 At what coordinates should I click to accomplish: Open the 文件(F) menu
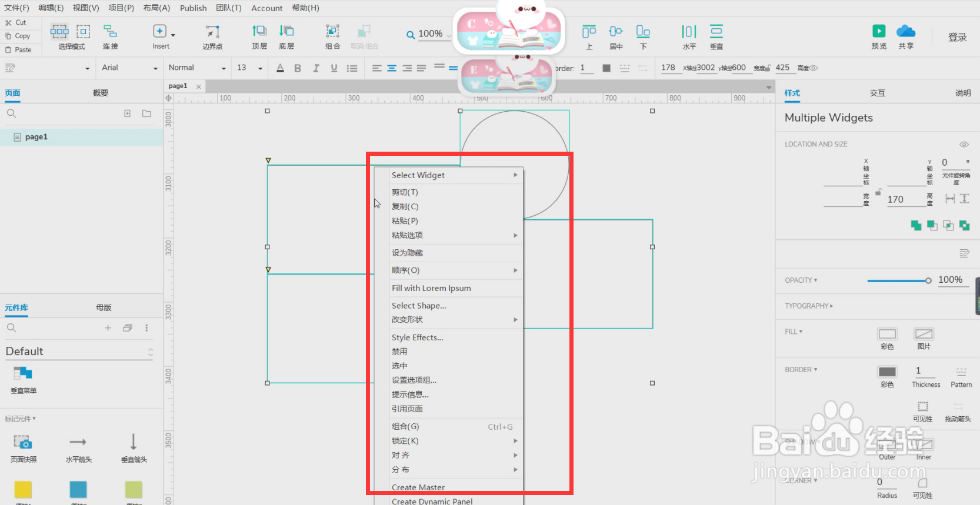[x=16, y=8]
